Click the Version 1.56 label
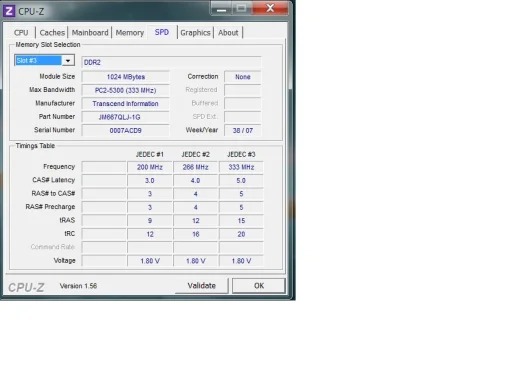Viewport: 512px width, 384px height. coord(78,286)
